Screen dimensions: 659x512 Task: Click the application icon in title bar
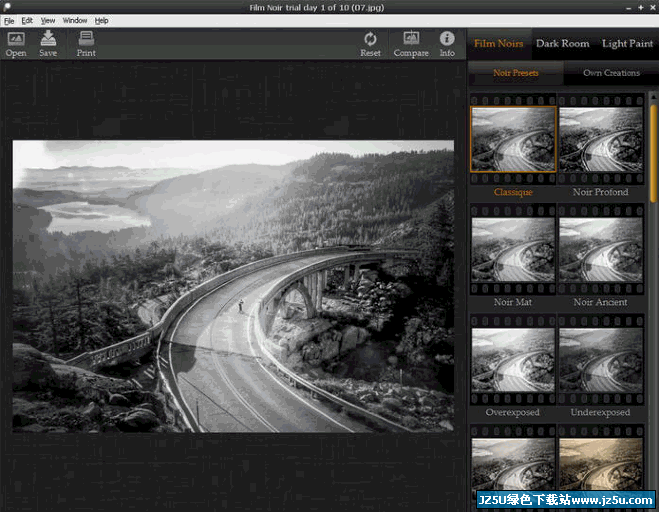(x=7, y=7)
